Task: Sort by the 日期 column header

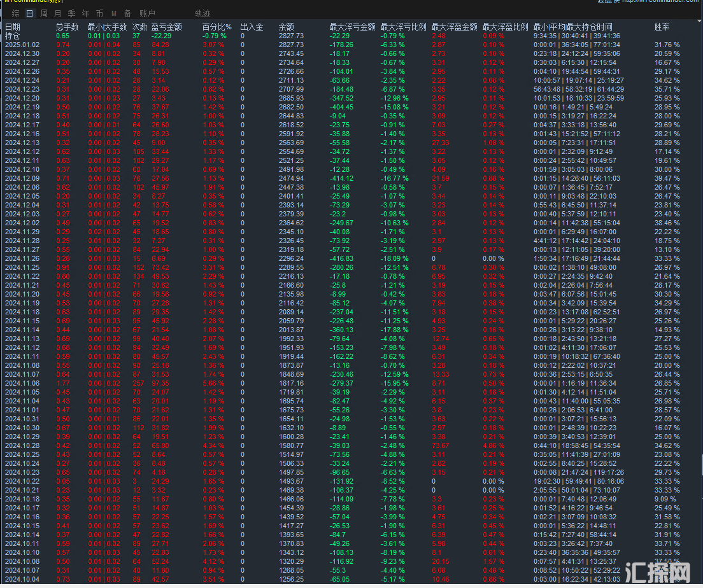Action: (x=13, y=27)
